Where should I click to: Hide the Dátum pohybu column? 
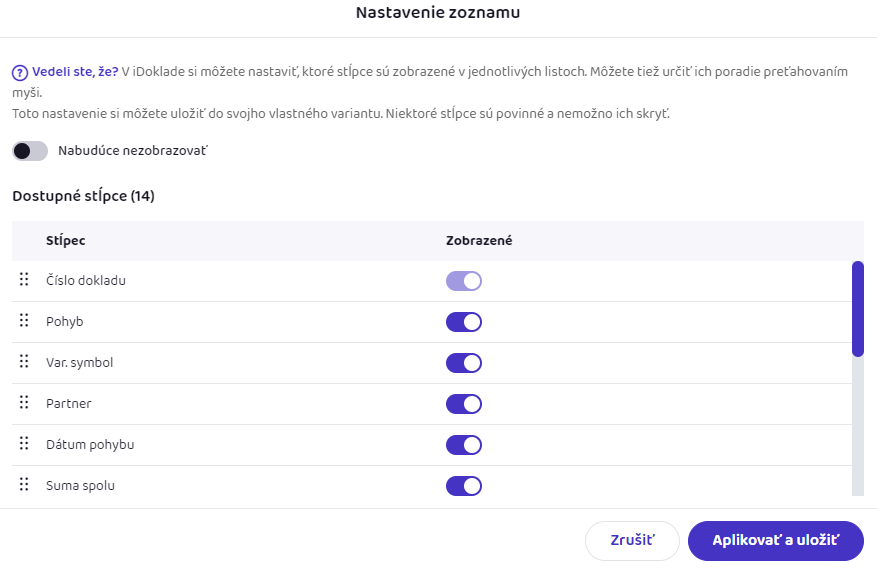click(464, 445)
